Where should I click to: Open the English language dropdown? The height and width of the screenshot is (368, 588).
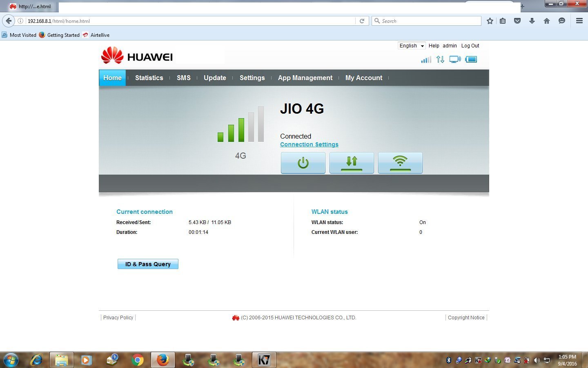click(x=412, y=46)
